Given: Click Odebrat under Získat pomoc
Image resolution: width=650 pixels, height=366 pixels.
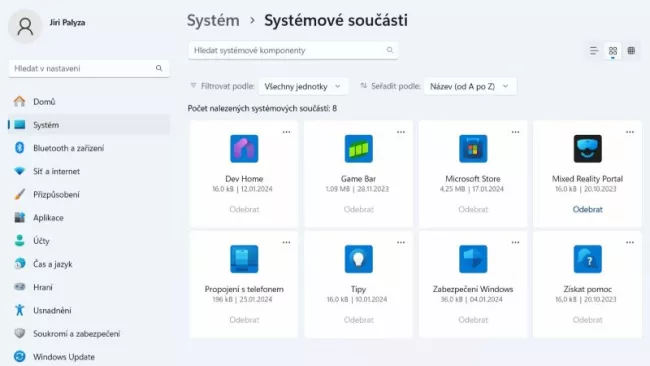Looking at the screenshot, I should point(587,320).
